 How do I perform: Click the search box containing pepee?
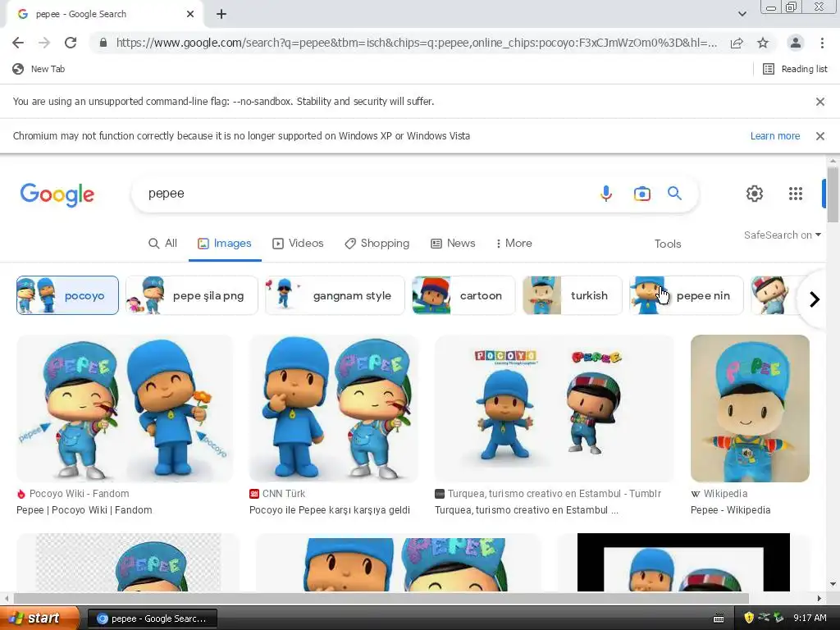364,194
